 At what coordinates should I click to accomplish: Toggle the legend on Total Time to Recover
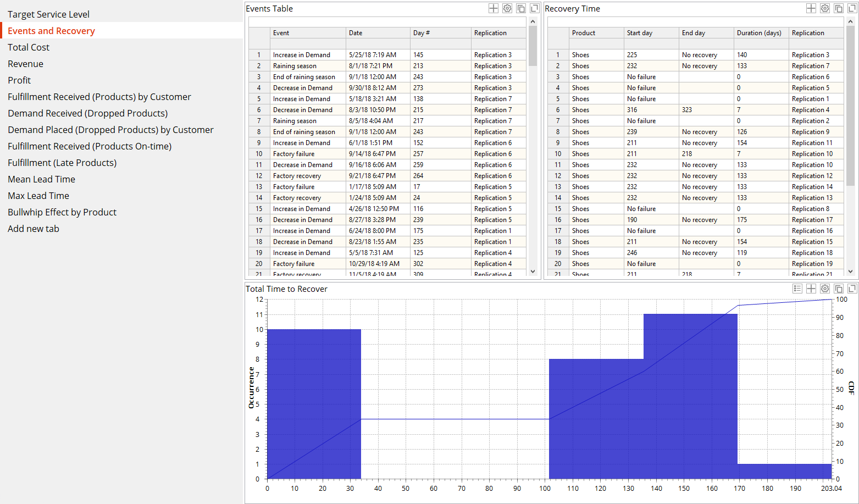click(x=797, y=288)
